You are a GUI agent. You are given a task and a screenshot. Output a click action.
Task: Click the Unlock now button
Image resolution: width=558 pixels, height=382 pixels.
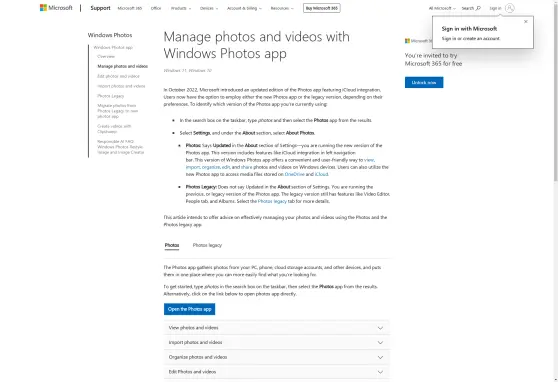click(424, 82)
